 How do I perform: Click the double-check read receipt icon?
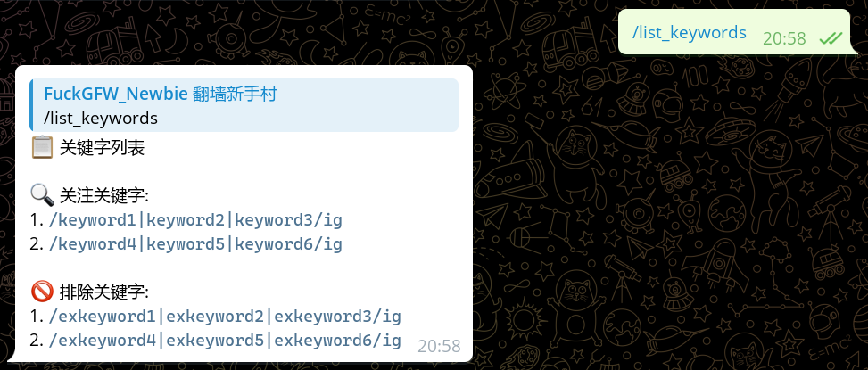coord(831,38)
